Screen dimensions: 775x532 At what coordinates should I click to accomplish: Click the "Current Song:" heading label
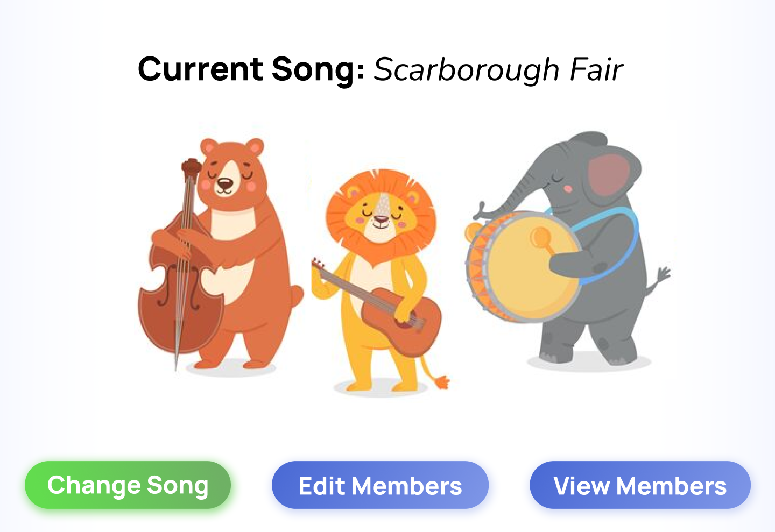click(x=251, y=70)
